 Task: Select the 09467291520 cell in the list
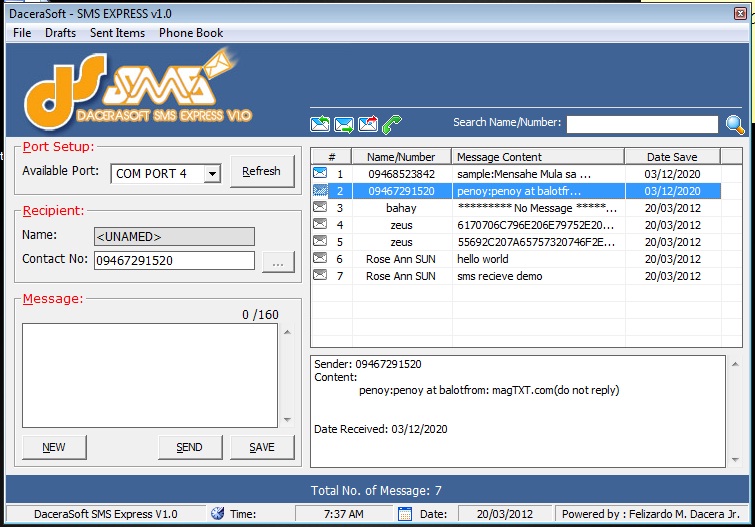point(402,191)
